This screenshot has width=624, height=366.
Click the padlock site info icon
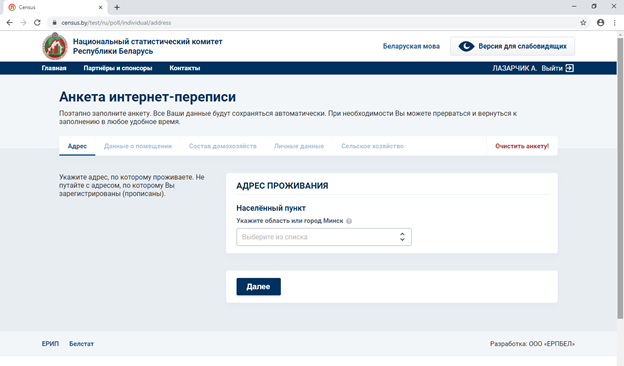pyautogui.click(x=55, y=23)
